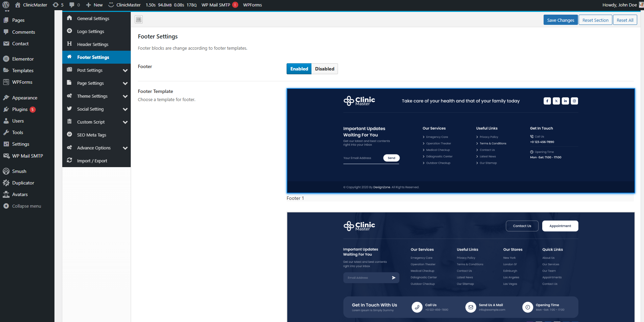Click the SEO Meta Tags icon
The width and height of the screenshot is (644, 322).
pyautogui.click(x=69, y=134)
